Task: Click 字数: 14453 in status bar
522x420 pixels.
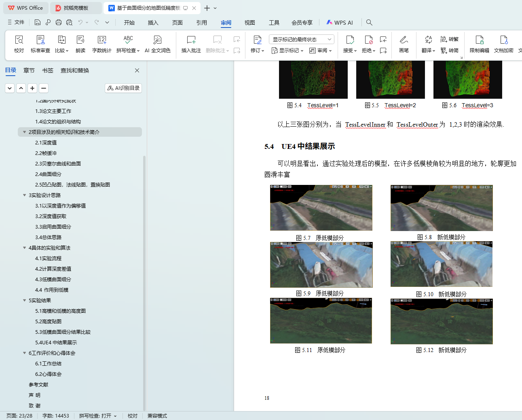Action: click(x=55, y=416)
